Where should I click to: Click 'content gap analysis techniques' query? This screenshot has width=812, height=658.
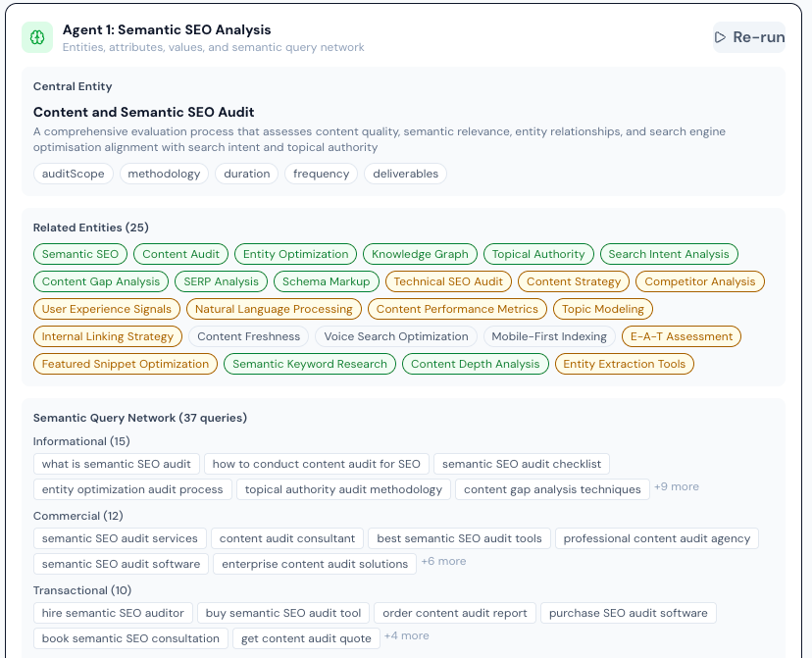552,489
